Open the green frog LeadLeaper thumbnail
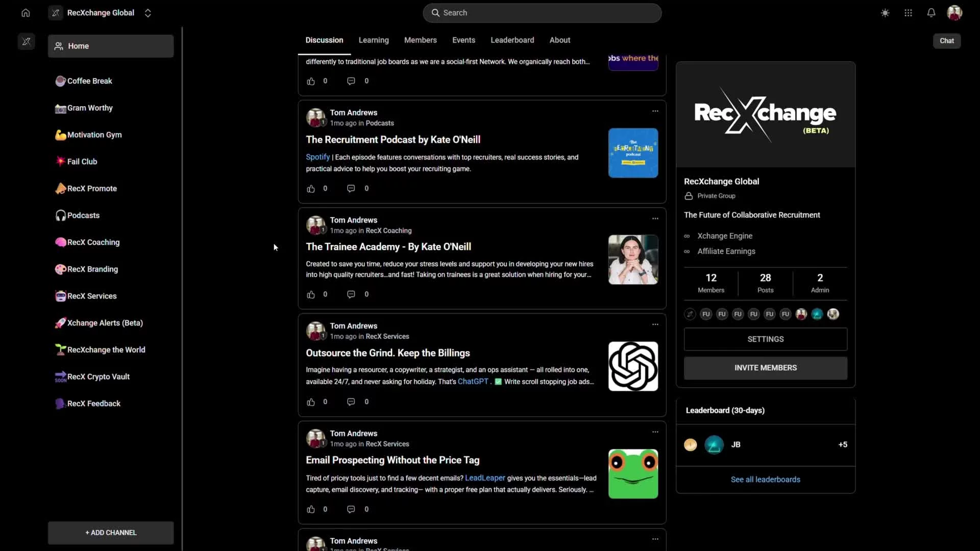This screenshot has height=551, width=980. tap(633, 474)
